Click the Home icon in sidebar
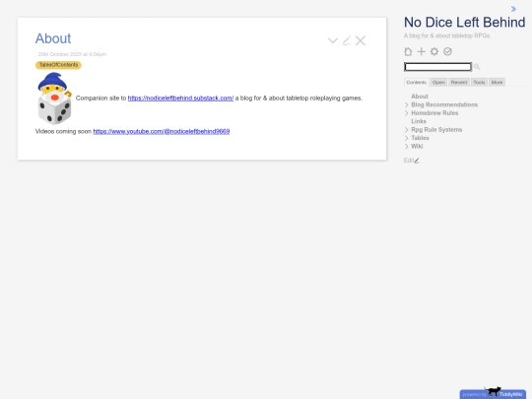Image resolution: width=532 pixels, height=399 pixels. pos(408,51)
